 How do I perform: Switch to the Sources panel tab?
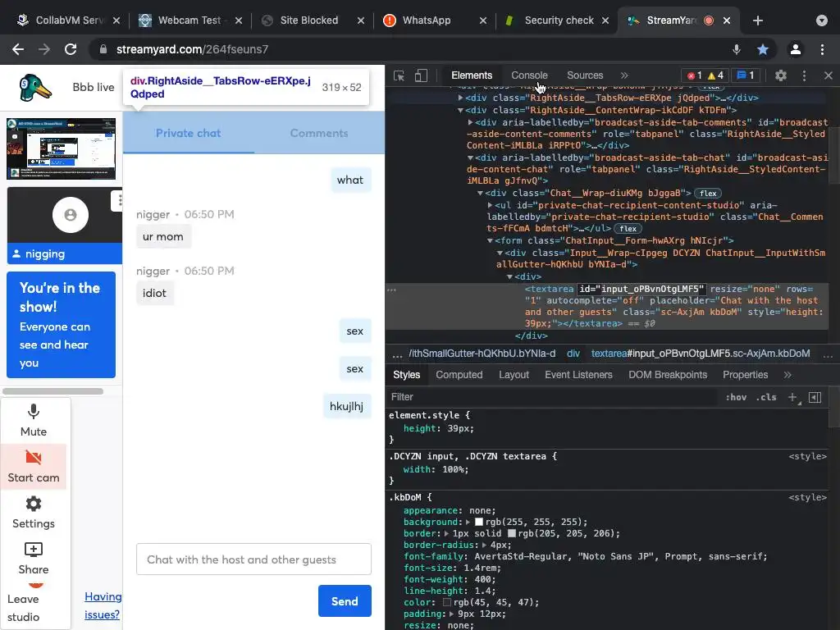(585, 75)
